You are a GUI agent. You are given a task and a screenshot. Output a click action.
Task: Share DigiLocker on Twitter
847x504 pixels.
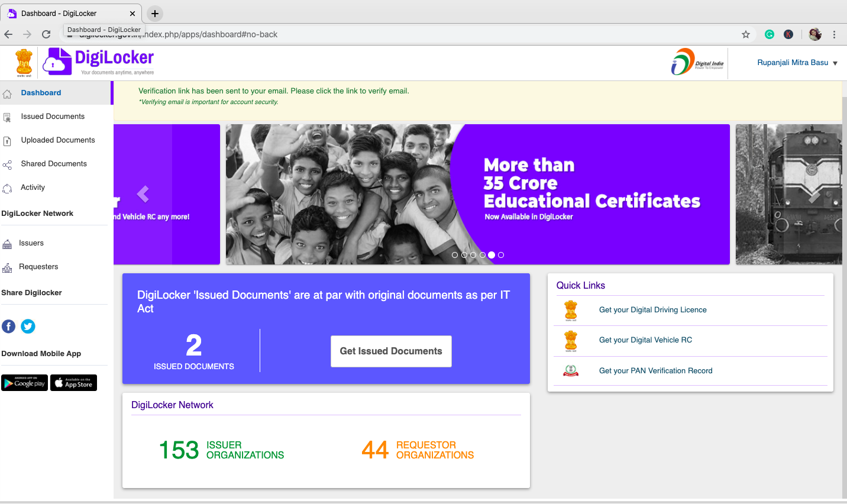coord(28,327)
